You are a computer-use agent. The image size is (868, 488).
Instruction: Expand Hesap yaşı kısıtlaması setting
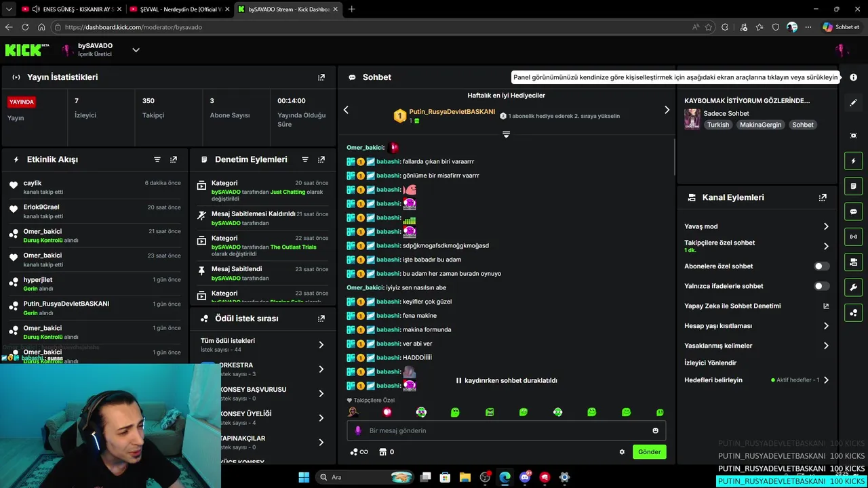coord(757,326)
